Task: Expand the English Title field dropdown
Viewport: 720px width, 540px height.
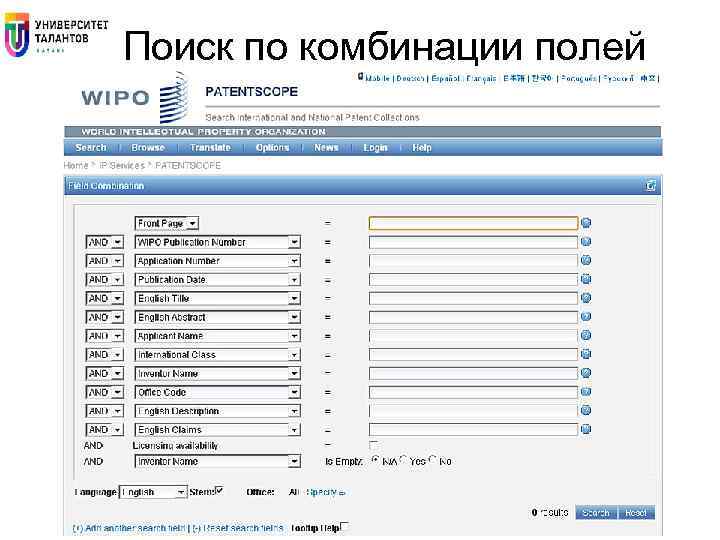Action: (218, 299)
